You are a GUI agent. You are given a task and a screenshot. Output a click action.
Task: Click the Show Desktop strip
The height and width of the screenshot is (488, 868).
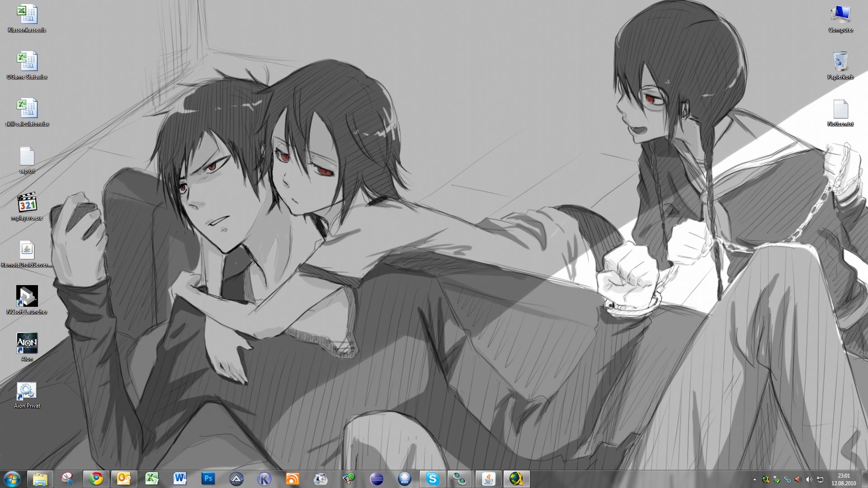click(865, 479)
